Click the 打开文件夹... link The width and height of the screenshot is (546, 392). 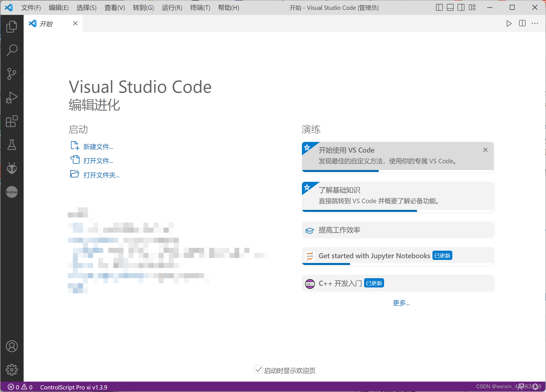[101, 175]
